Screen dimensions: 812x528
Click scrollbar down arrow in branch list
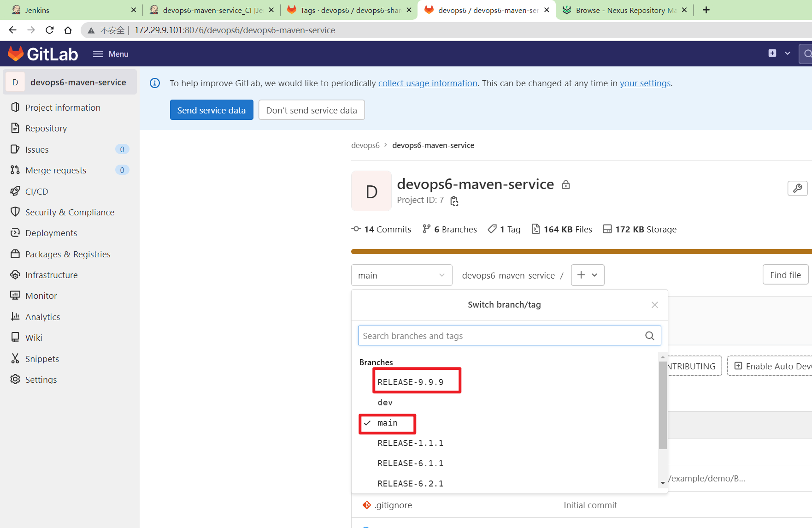[663, 483]
